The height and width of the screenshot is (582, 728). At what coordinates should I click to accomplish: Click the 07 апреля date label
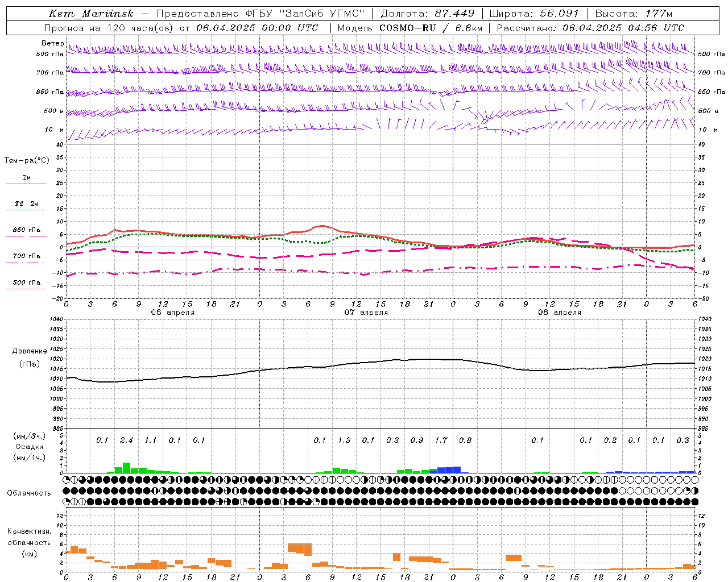click(366, 313)
